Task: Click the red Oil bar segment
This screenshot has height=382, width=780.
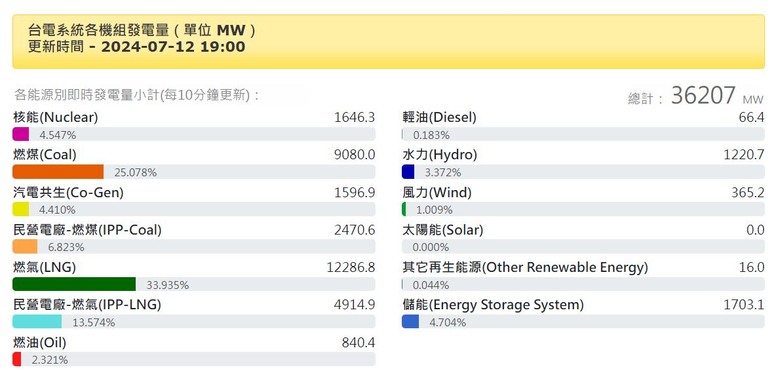Action: [x=17, y=359]
